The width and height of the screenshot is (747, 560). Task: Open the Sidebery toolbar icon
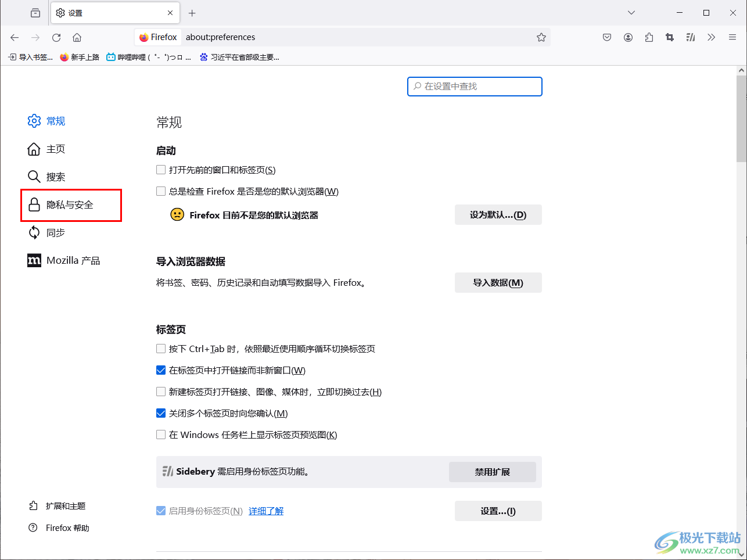(691, 37)
